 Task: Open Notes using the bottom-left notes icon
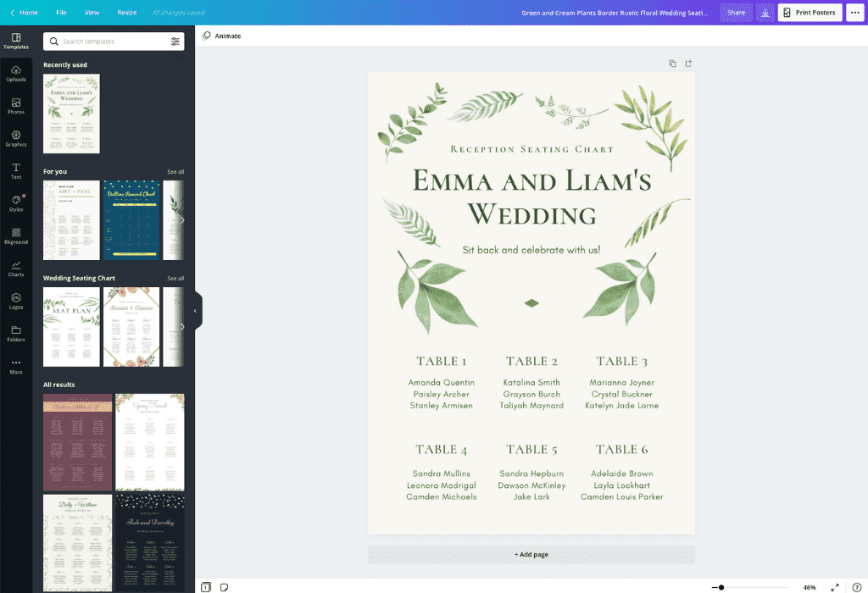click(x=223, y=585)
